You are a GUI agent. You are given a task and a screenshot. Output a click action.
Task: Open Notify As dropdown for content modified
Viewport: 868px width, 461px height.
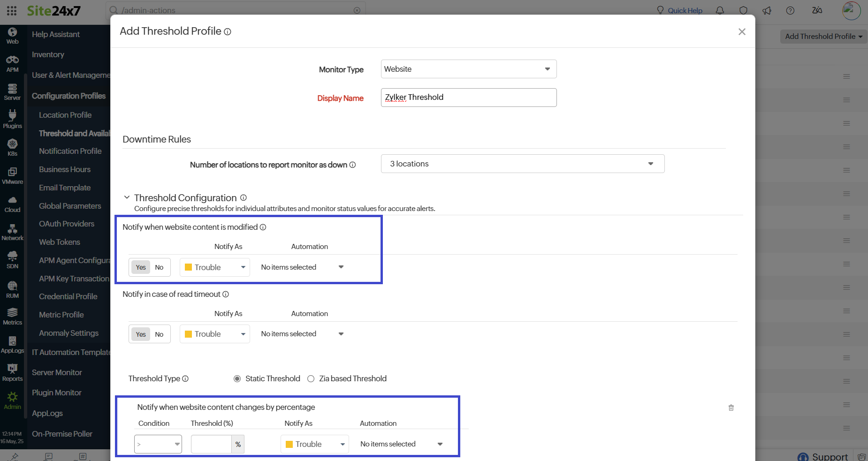click(215, 267)
